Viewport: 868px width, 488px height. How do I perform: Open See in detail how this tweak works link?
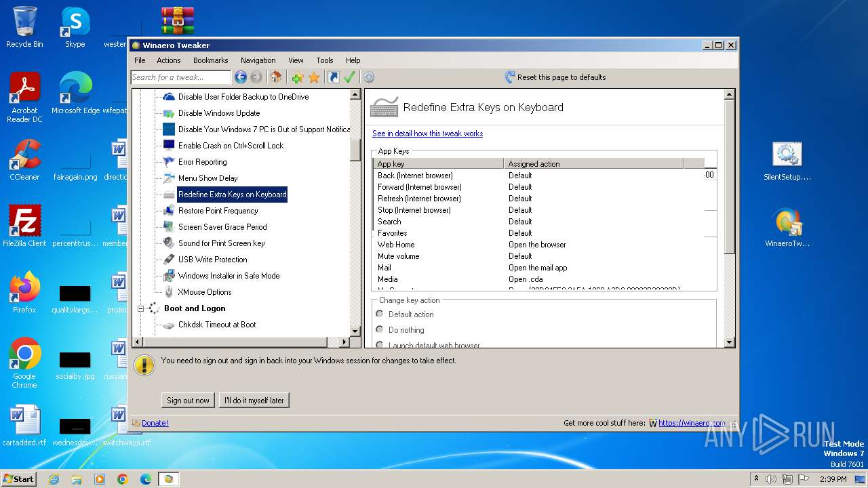pos(427,134)
